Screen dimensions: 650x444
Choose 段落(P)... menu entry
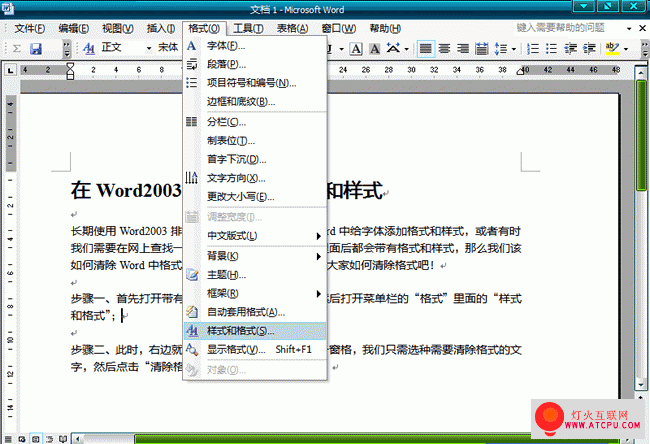pyautogui.click(x=255, y=64)
